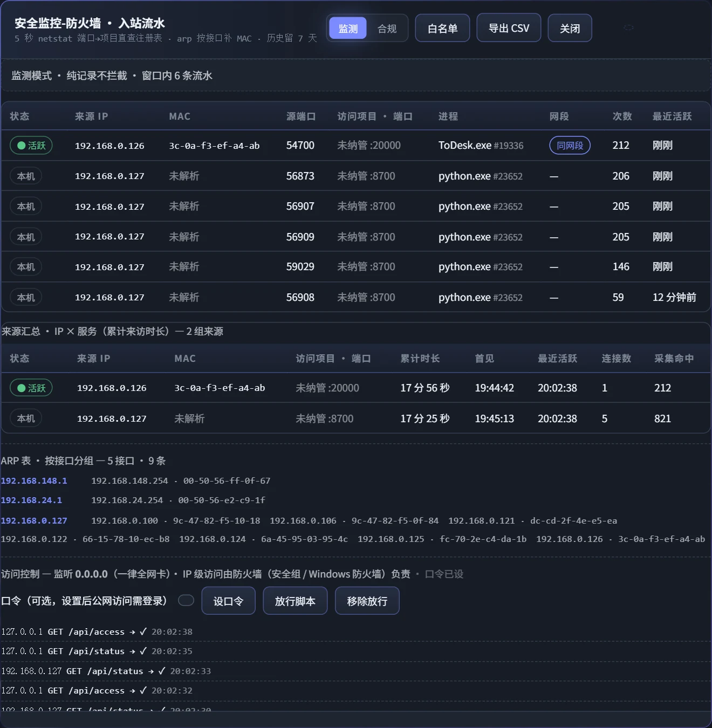Select ARP interface 192.168.148.1

(34, 480)
